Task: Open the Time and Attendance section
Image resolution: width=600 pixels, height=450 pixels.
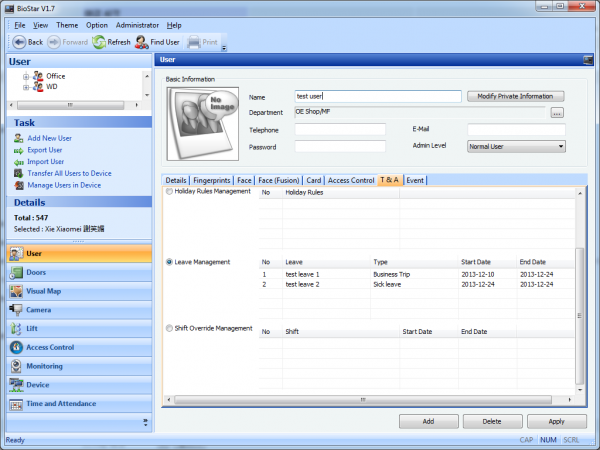Action: tap(60, 404)
